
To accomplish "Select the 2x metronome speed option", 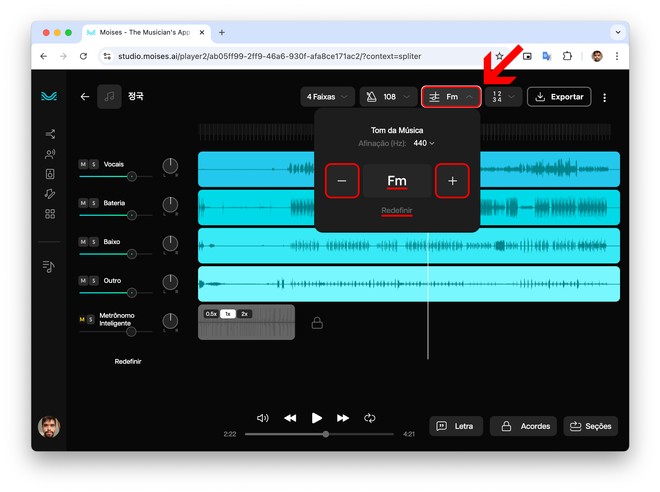I will pyautogui.click(x=244, y=314).
